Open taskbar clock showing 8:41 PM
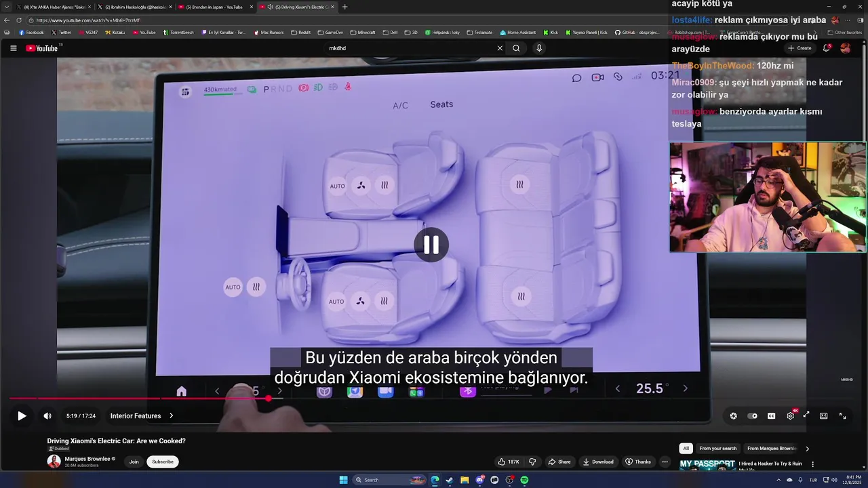Viewport: 868px width, 488px height. pos(852,480)
